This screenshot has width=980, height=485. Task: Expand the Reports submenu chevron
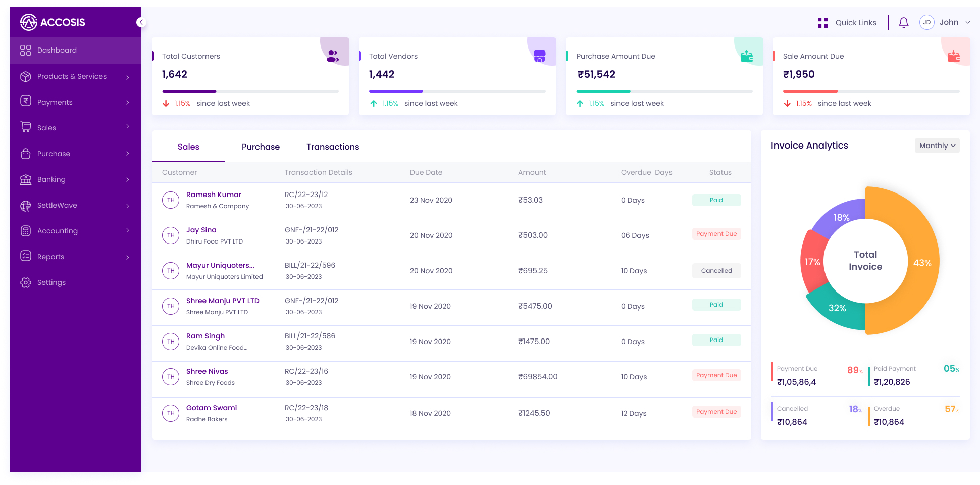128,258
